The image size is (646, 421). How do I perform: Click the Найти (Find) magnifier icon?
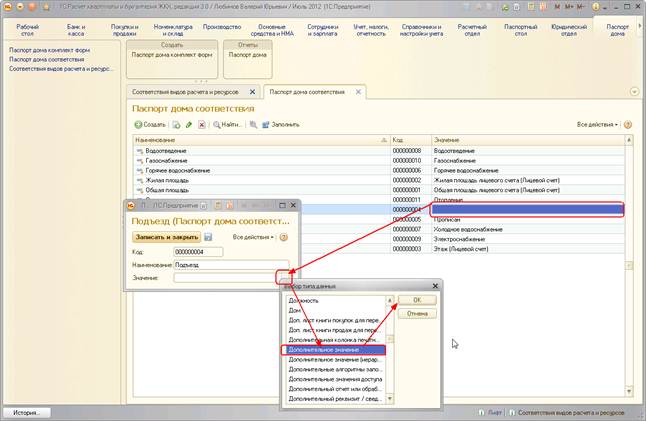click(214, 124)
